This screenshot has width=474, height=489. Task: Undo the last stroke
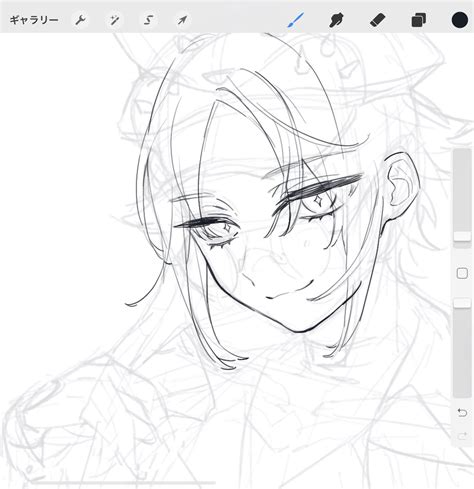(462, 413)
